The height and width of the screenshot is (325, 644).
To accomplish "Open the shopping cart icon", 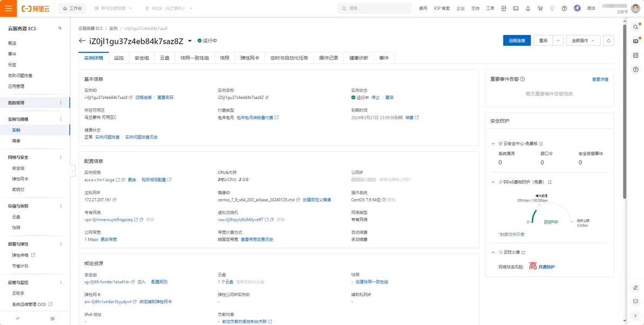I will 540,8.
